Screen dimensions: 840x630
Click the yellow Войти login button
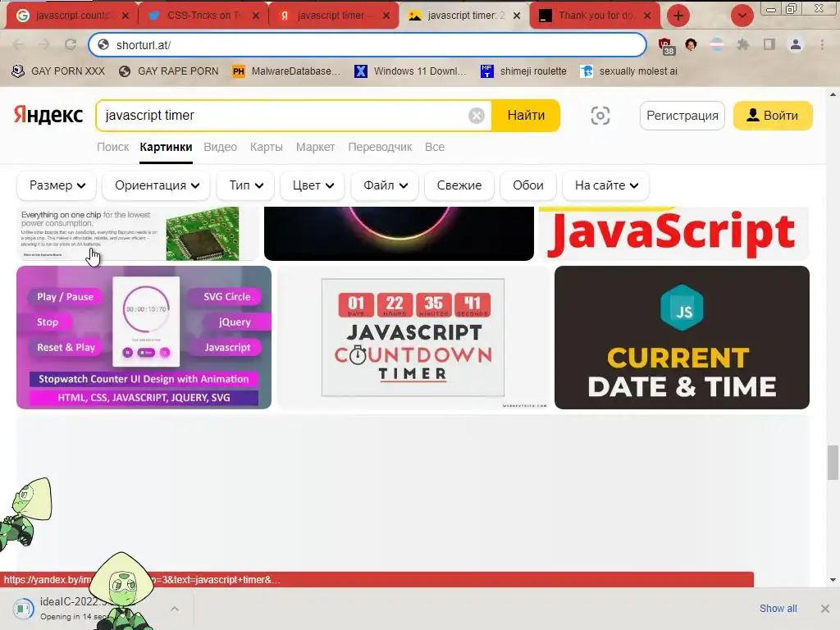tap(773, 115)
